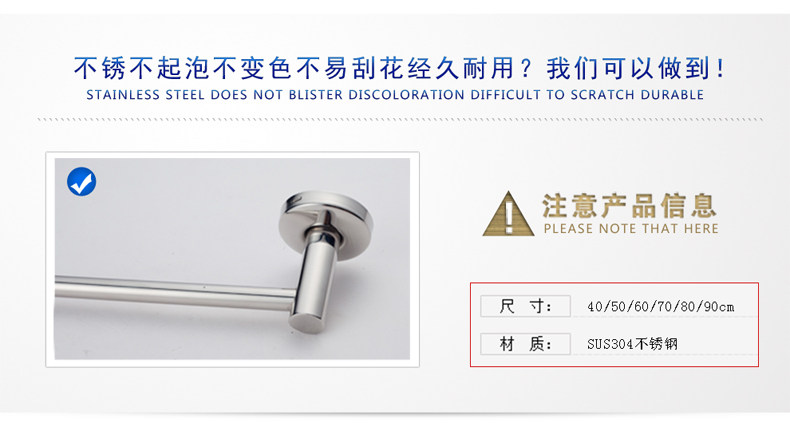Click the dotted divider line under headline
790x423 pixels.
[x=400, y=119]
